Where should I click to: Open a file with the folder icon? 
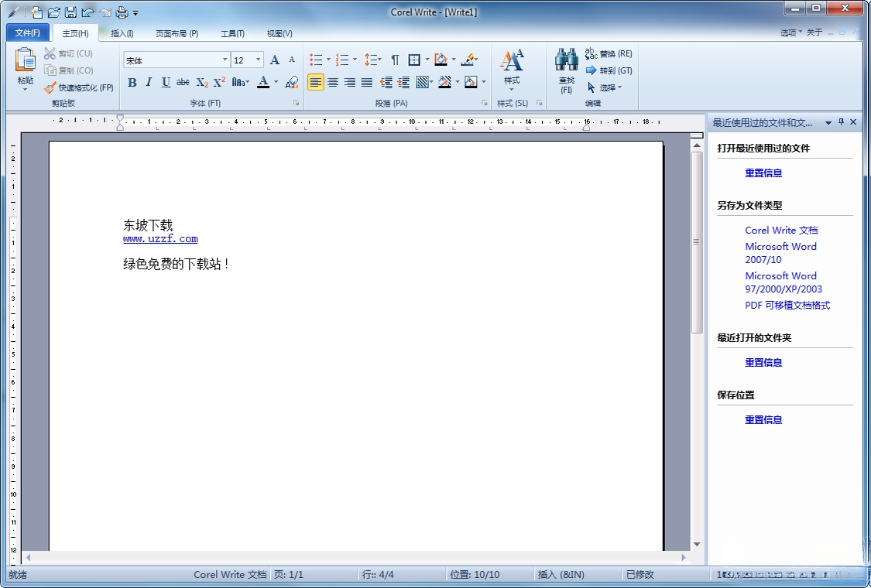coord(54,12)
